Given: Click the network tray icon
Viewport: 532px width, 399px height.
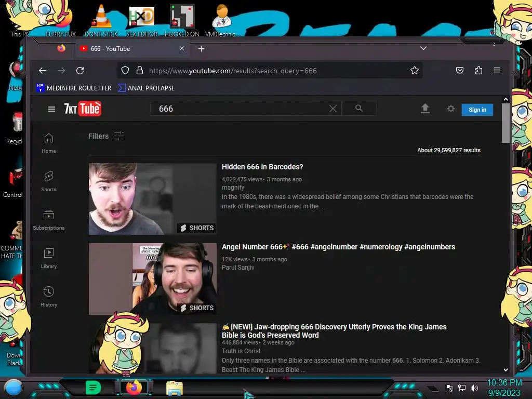Looking at the screenshot, I should point(462,388).
